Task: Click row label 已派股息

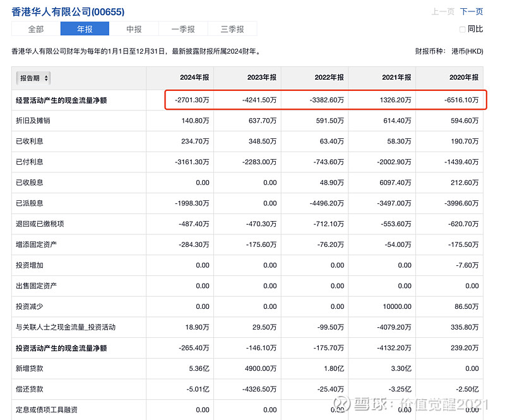Action: tap(29, 203)
